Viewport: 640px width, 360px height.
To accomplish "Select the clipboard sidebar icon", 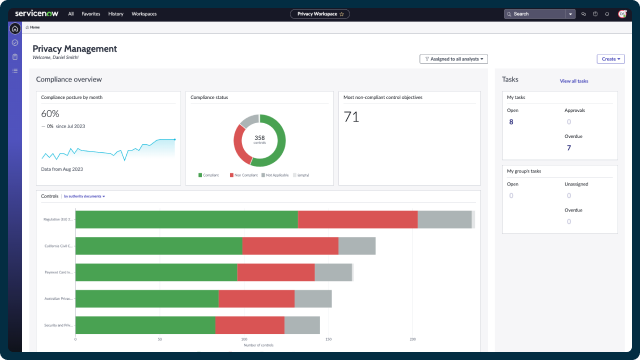I will (15, 57).
